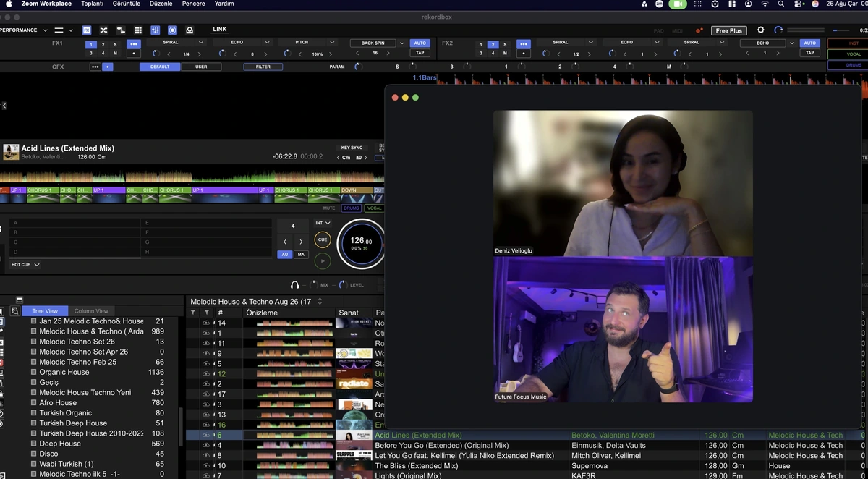Viewport: 868px width, 479px height.
Task: Select the CFX USER bank button
Action: pos(201,67)
